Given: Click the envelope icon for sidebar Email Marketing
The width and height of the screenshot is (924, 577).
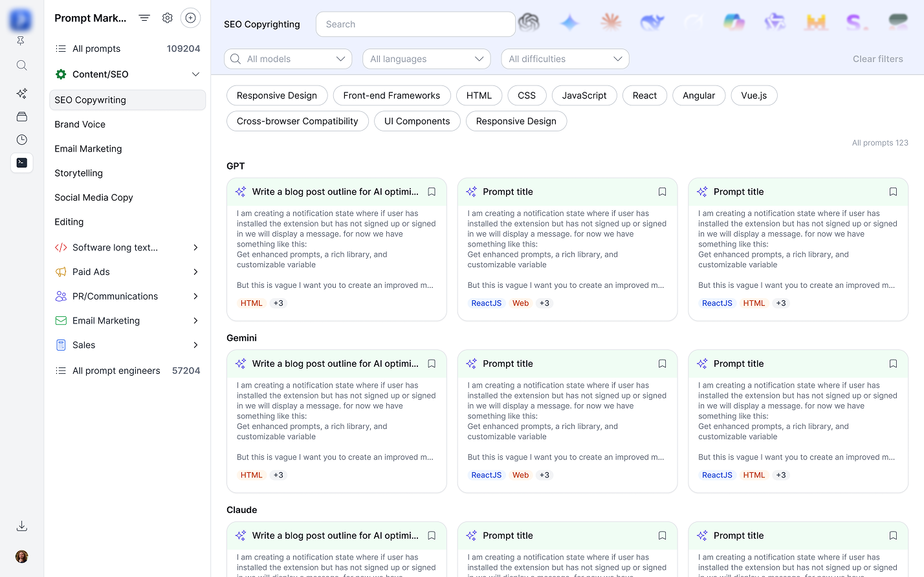Looking at the screenshot, I should click(x=61, y=321).
